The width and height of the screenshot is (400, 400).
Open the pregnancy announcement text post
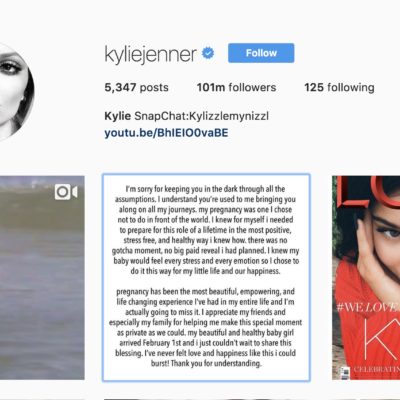pyautogui.click(x=206, y=277)
